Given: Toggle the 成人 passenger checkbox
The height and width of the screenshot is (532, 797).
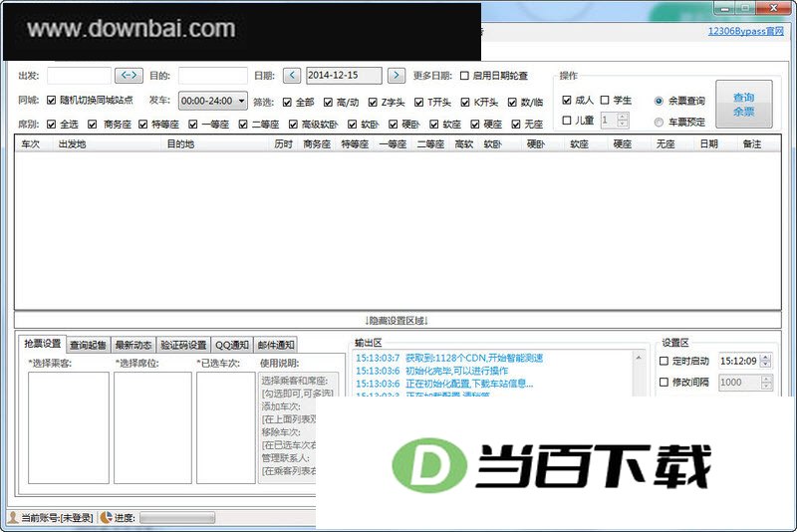Looking at the screenshot, I should point(567,100).
